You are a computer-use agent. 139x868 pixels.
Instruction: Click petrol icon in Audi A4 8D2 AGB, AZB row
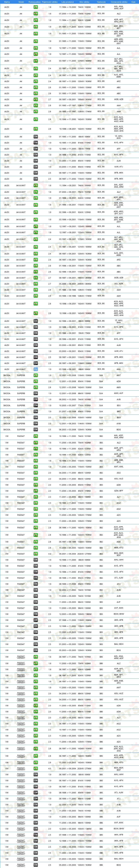point(36,99)
